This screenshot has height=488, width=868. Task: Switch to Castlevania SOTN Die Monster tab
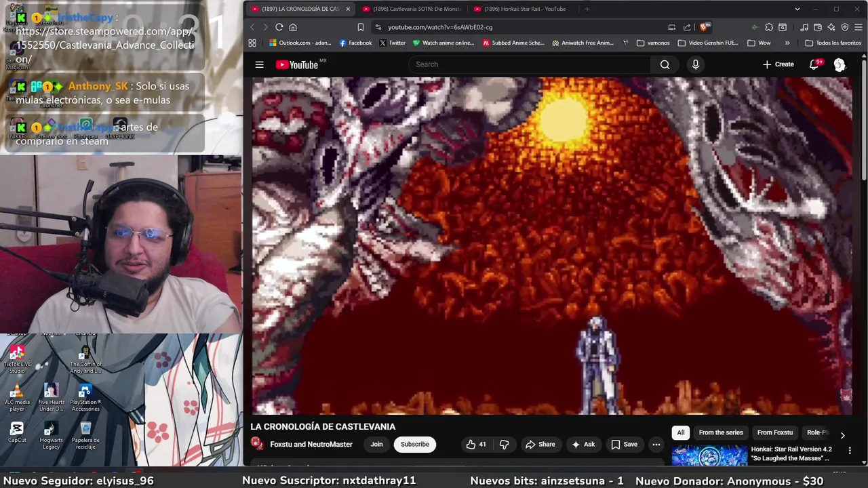tap(412, 9)
